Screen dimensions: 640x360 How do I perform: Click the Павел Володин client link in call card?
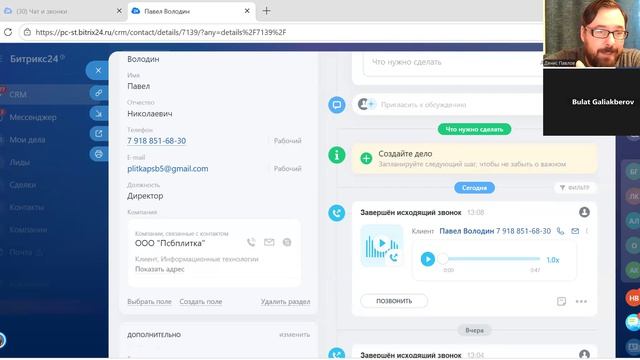467,231
